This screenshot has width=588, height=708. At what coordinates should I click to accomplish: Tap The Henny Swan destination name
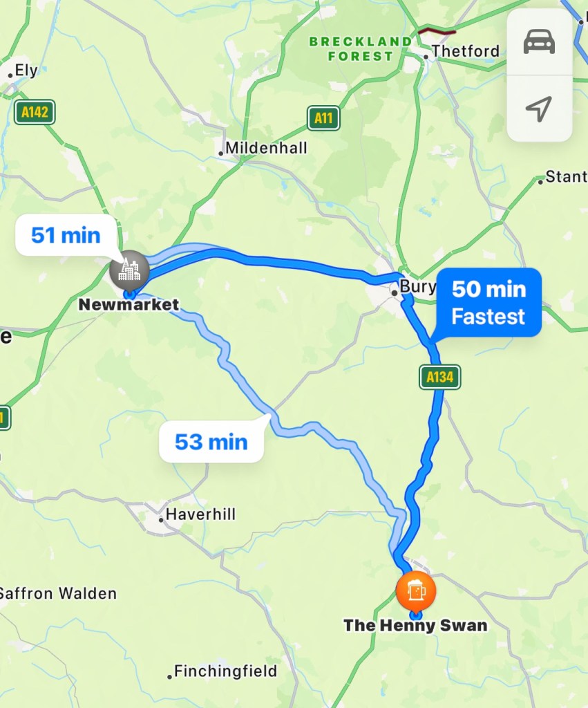(x=416, y=625)
